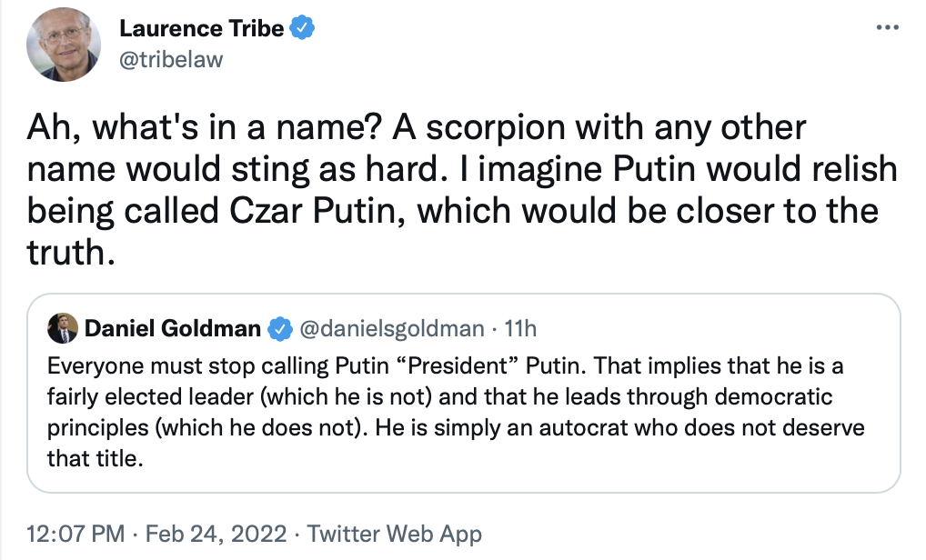This screenshot has height=560, width=926.
Task: Click the 12:07 PM tweet time
Action: pyautogui.click(x=75, y=534)
